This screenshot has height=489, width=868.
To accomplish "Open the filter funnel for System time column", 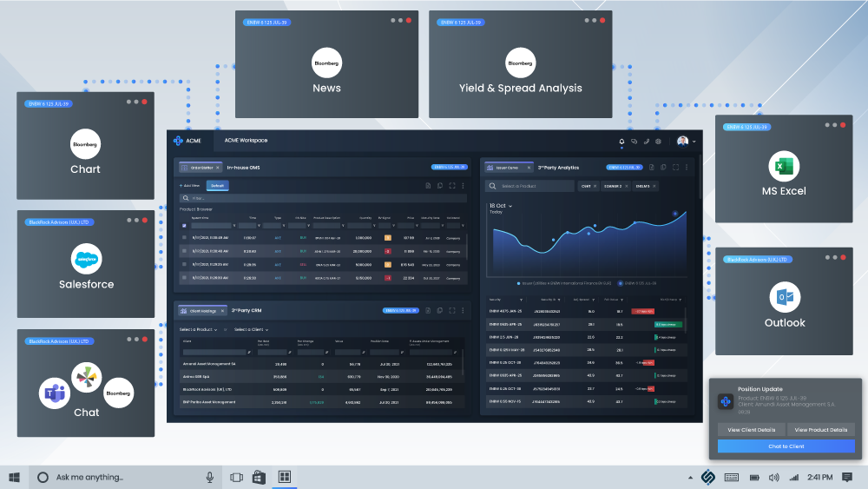I will pos(234,226).
